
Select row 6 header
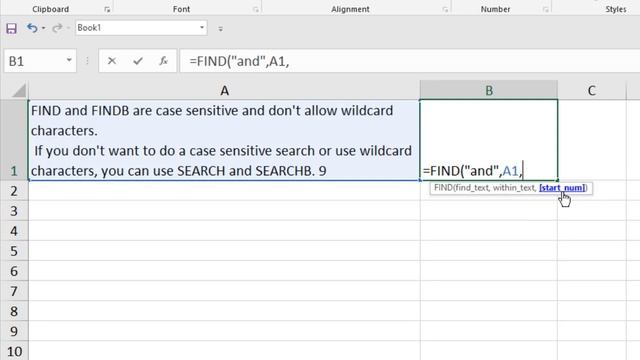click(14, 271)
